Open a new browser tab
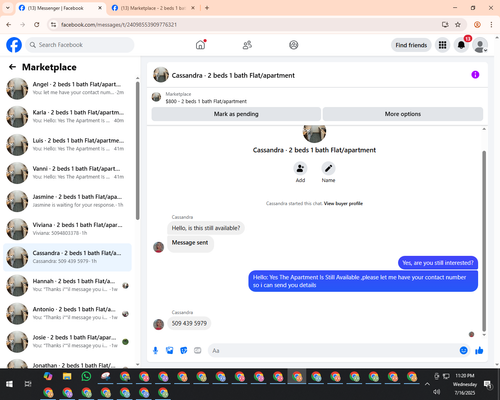Viewport: 500px width, 400px height. (x=207, y=8)
